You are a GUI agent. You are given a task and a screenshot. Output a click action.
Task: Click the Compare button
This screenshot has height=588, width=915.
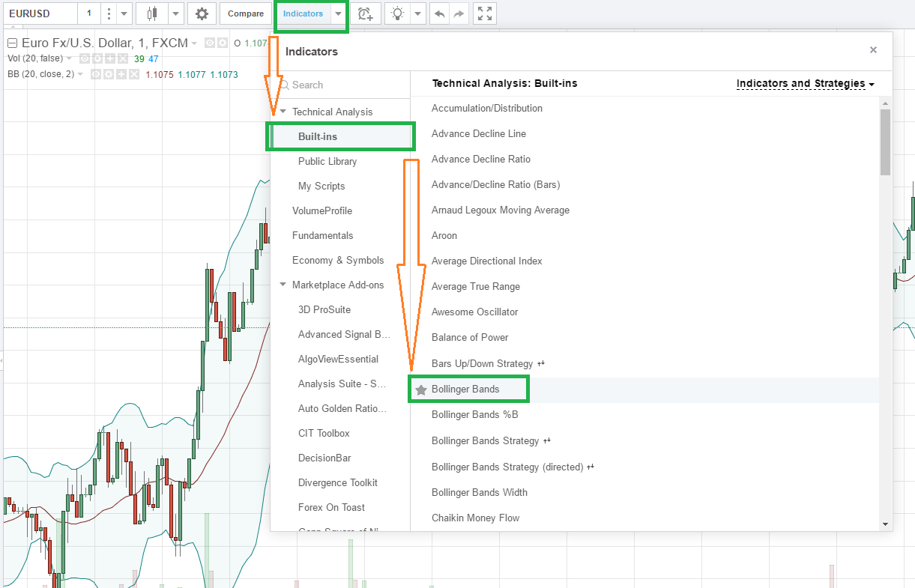coord(246,13)
